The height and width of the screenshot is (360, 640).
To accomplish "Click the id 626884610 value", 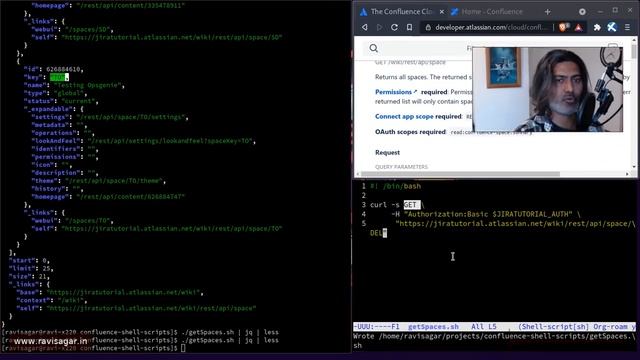I will [64, 69].
